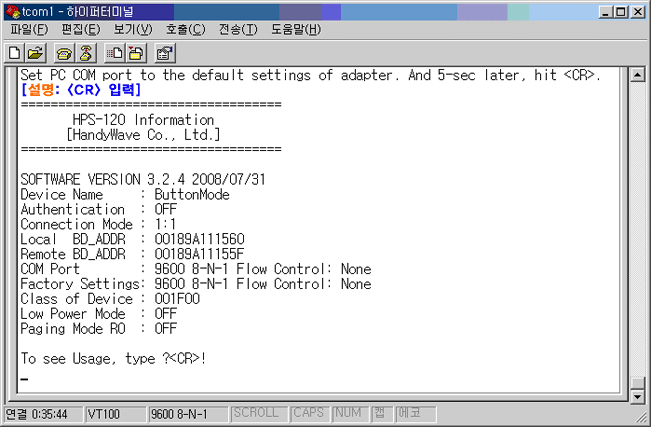This screenshot has width=651, height=427.
Task: Click the Properties toolbar icon
Action: click(165, 53)
